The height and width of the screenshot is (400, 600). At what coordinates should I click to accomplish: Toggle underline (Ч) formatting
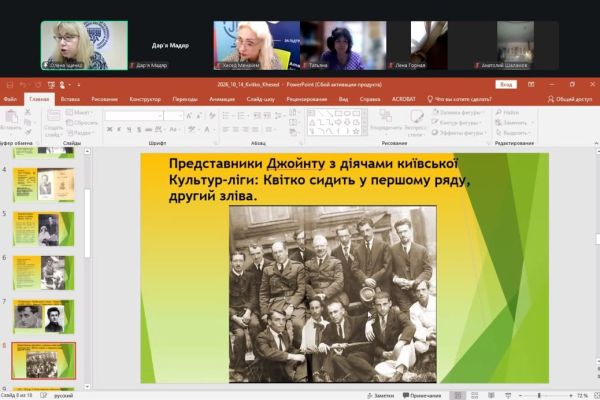129,130
